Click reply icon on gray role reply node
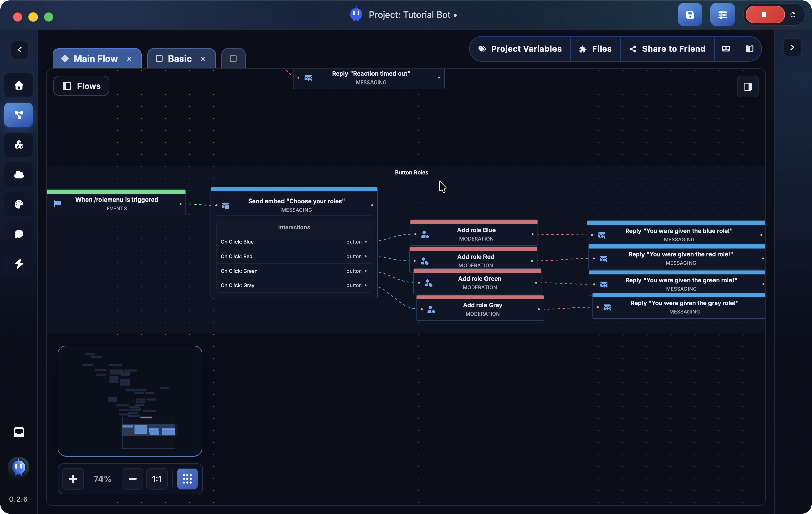Viewport: 812px width, 514px height. [607, 308]
